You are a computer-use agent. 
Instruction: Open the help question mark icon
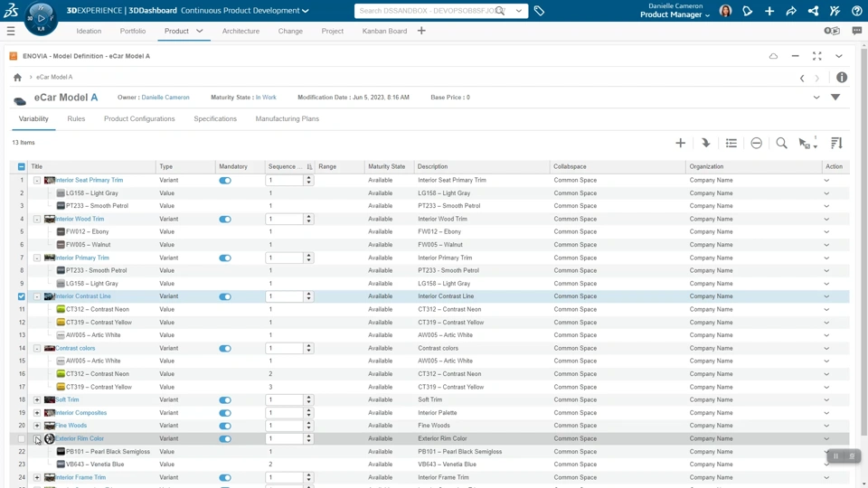tap(856, 11)
